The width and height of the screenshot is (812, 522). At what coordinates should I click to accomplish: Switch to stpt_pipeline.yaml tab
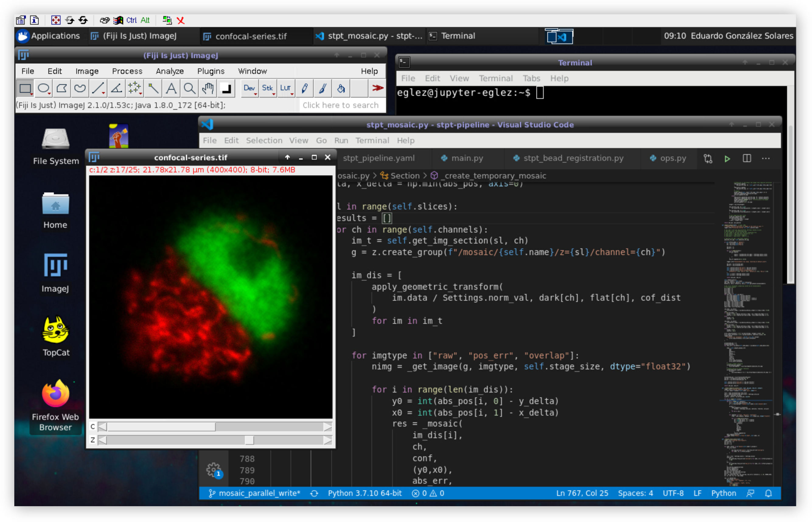pos(378,158)
